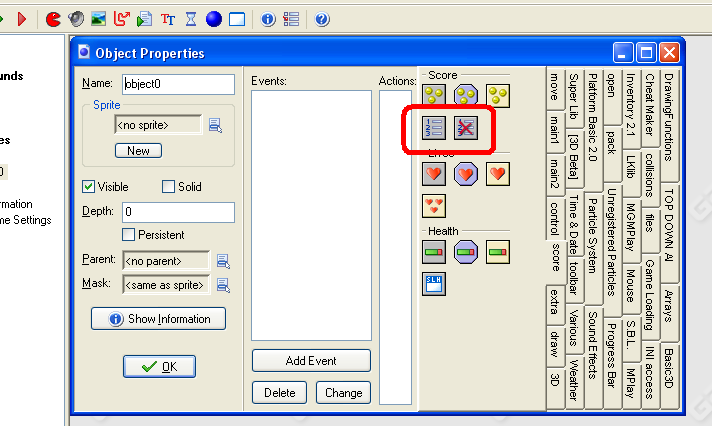Image resolution: width=712 pixels, height=426 pixels.
Task: Click the Score Caption action icon
Action: (x=435, y=284)
